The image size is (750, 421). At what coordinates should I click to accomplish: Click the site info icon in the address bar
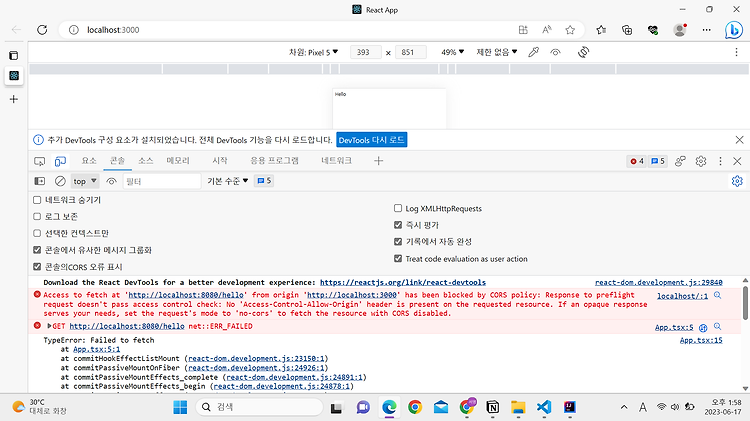[x=74, y=30]
